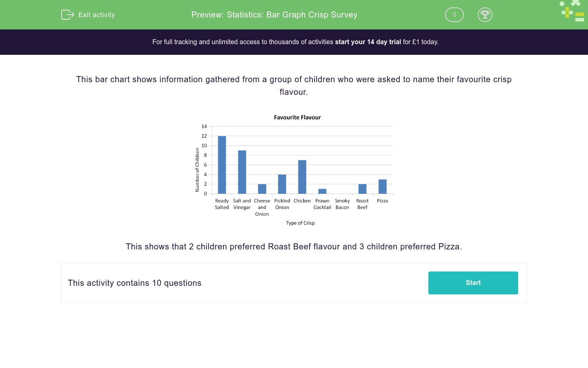The height and width of the screenshot is (368, 588).
Task: Click the Salt and Vinegar bar
Action: coord(242,172)
